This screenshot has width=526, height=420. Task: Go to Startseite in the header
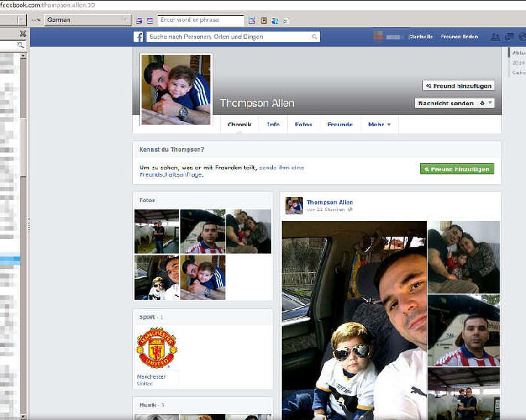421,37
